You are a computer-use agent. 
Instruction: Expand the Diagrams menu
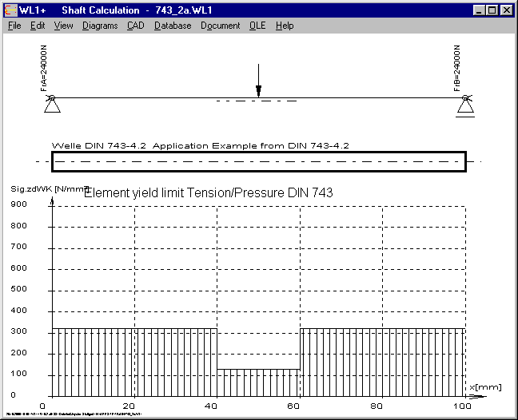click(100, 26)
